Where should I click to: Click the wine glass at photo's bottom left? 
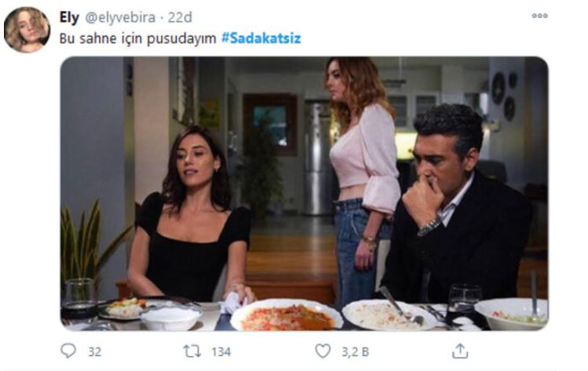point(79,298)
